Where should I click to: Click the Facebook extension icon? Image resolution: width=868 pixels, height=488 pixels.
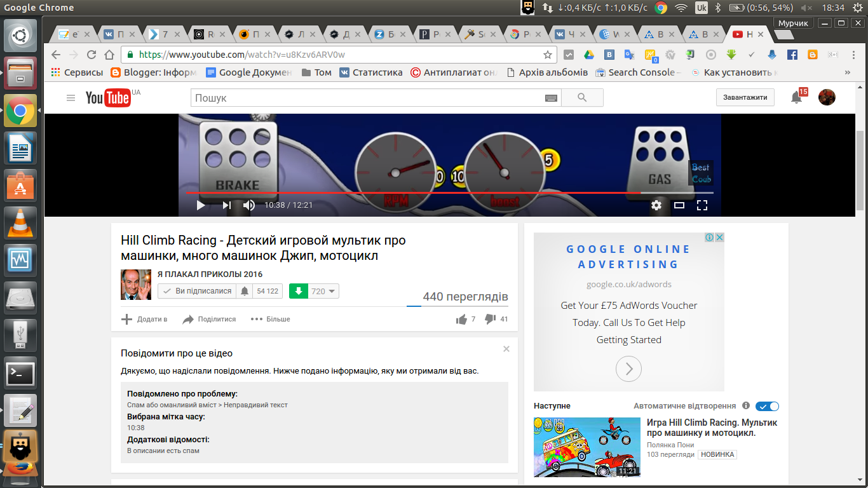point(792,55)
